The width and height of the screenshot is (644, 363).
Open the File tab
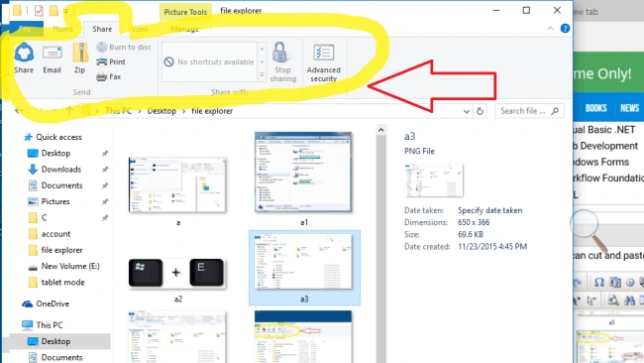[25, 29]
